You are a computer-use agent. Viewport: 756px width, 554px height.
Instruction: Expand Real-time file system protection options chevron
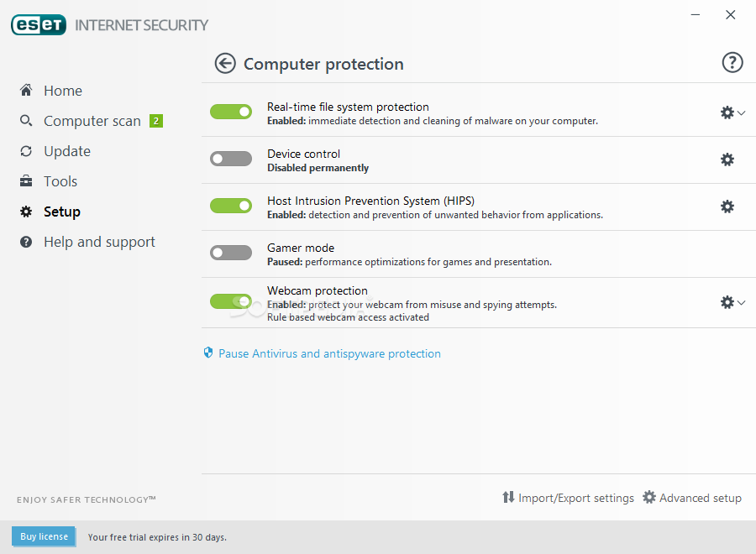click(x=742, y=112)
